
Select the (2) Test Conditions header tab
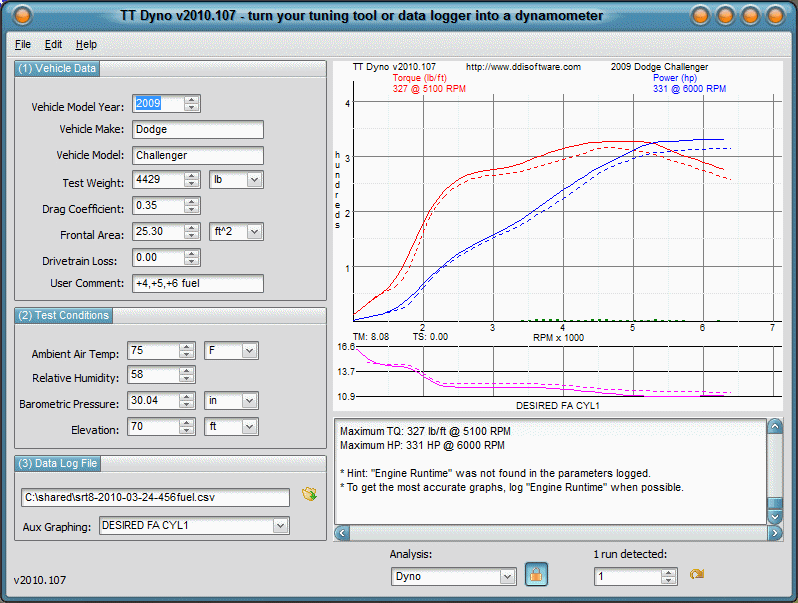(64, 315)
